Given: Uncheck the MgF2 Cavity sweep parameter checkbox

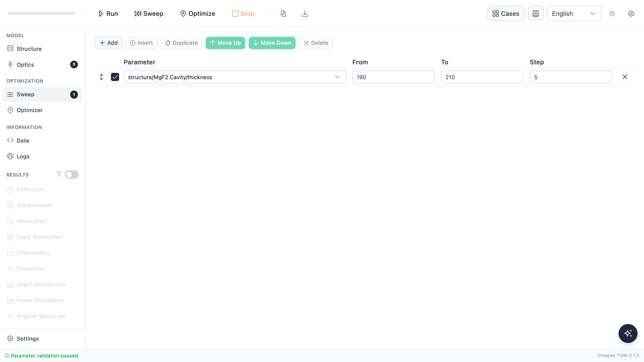Looking at the screenshot, I should click(115, 77).
